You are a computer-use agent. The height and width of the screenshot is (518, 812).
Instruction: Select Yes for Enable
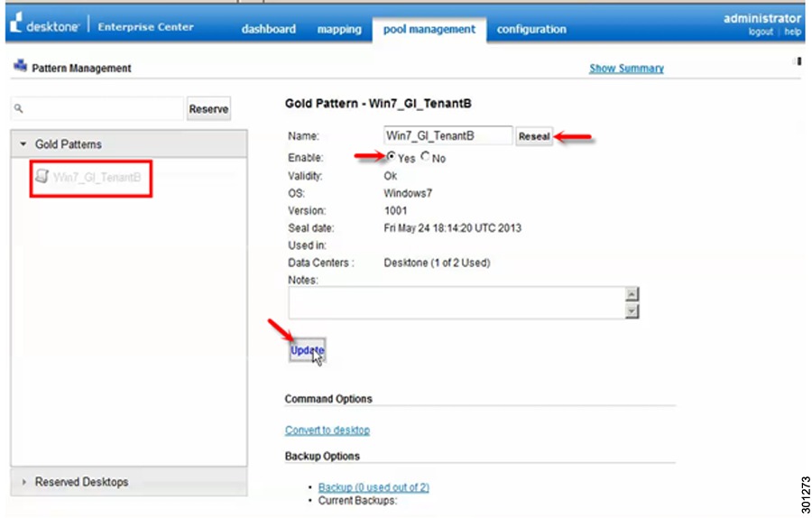(391, 156)
